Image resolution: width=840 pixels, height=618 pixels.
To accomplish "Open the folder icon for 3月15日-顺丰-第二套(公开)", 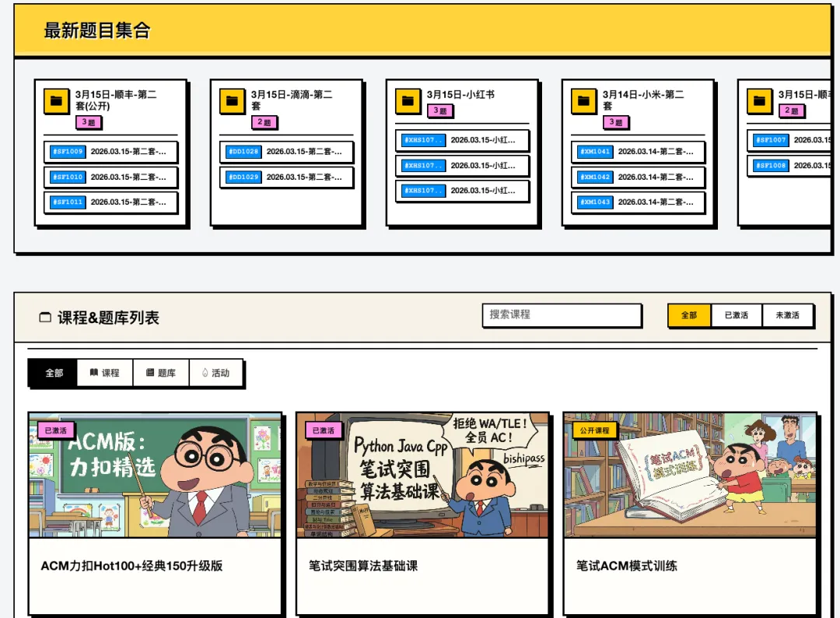I will (x=56, y=100).
